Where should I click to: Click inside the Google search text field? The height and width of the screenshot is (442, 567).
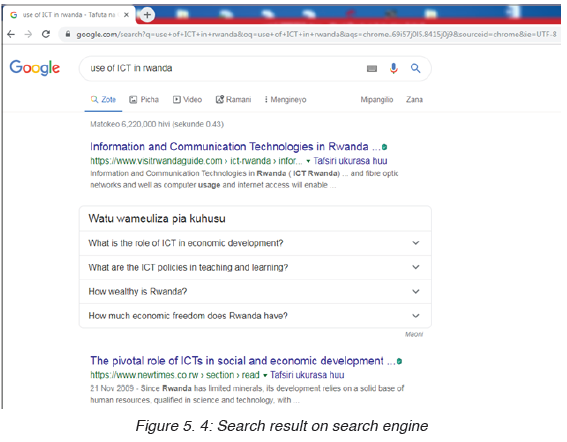click(x=224, y=68)
